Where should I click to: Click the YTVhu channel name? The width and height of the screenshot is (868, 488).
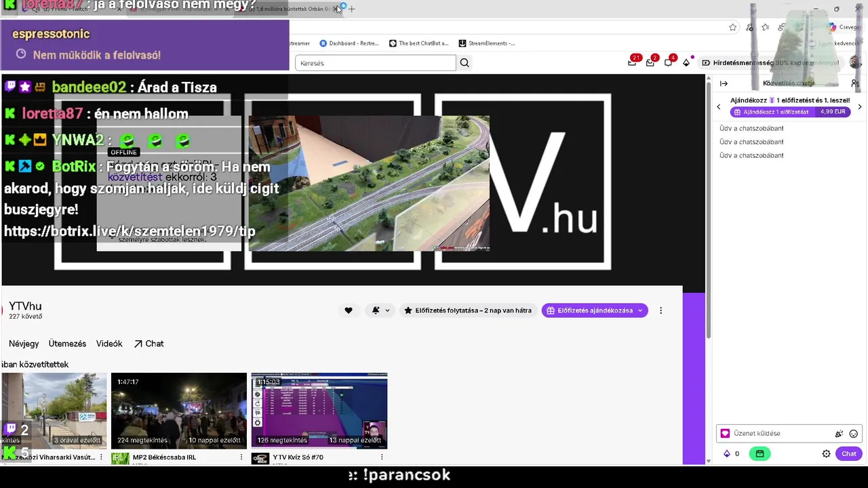[25, 306]
